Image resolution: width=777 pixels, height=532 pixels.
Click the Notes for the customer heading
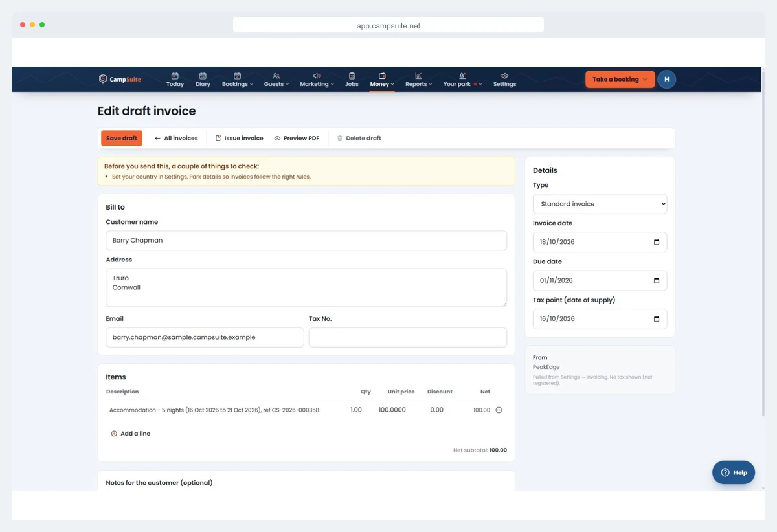pos(159,482)
